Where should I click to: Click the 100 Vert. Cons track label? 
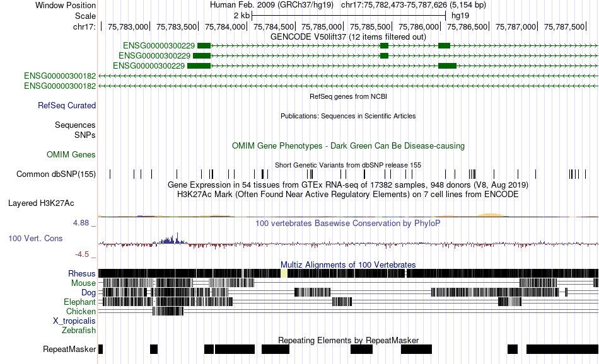pyautogui.click(x=35, y=239)
